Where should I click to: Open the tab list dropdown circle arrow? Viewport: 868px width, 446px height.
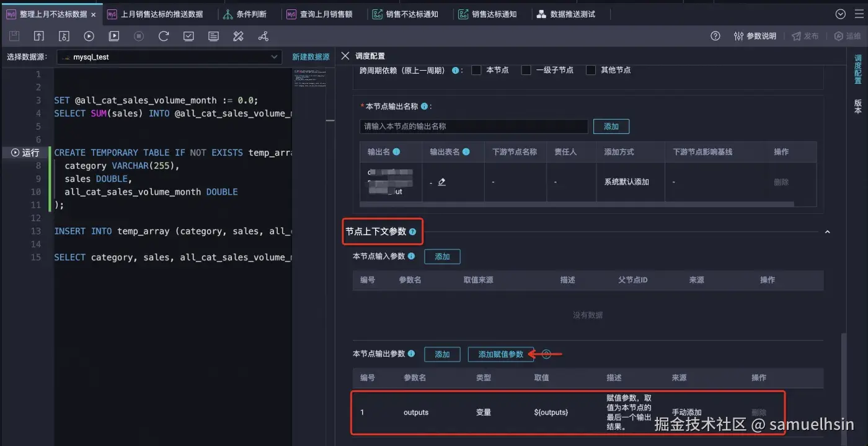[841, 14]
